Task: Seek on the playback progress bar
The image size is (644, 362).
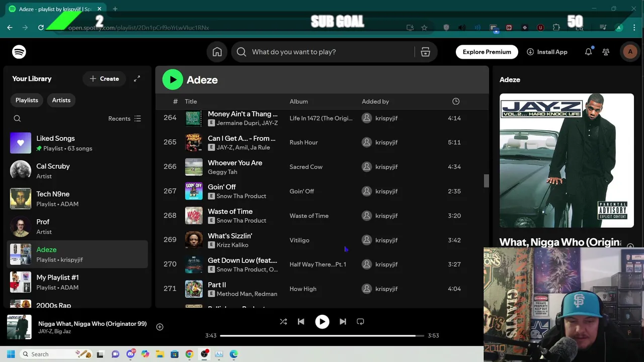Action: point(322,335)
